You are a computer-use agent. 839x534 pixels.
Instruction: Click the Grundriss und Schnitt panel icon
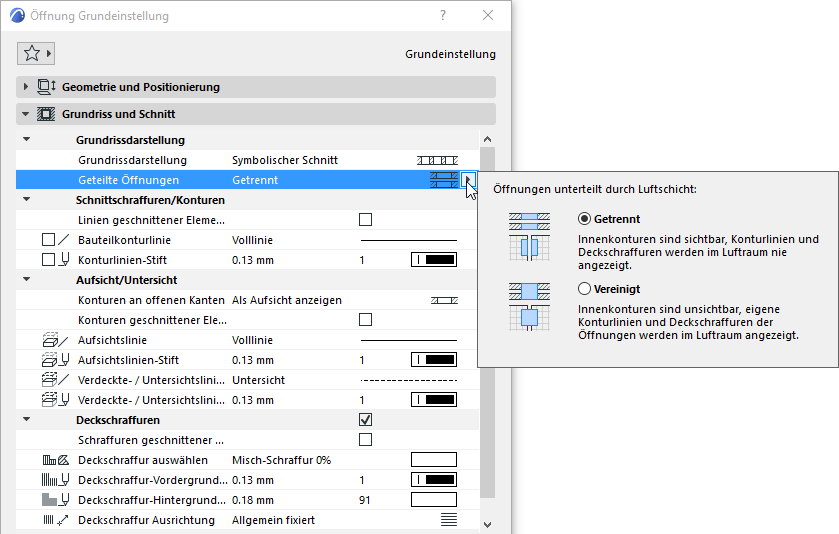point(46,114)
